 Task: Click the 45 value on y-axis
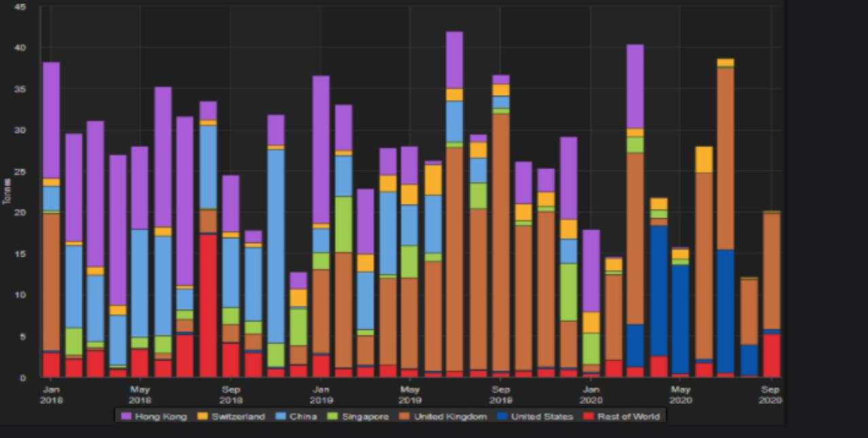(x=20, y=7)
